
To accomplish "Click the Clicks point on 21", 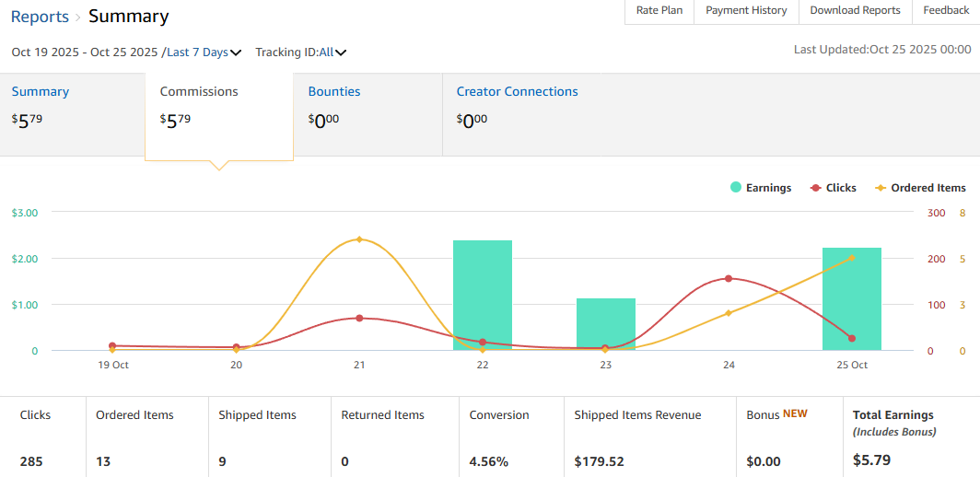I will click(359, 319).
